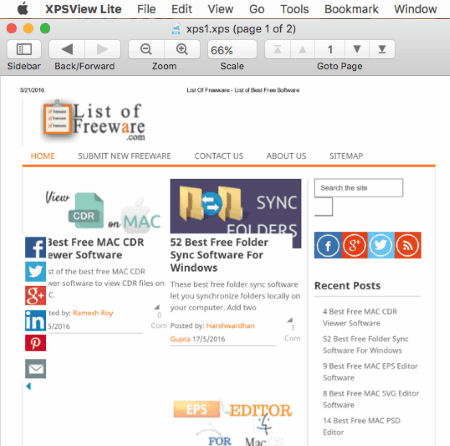The image size is (450, 446).
Task: Select the HOME navigation tab
Action: (x=43, y=156)
